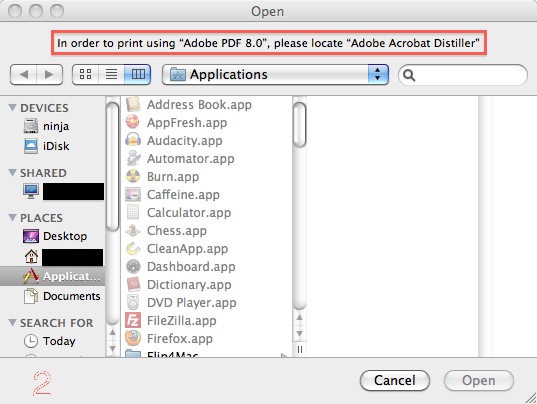The width and height of the screenshot is (537, 404).
Task: Select the 'Firefox.app' file name
Action: (180, 339)
